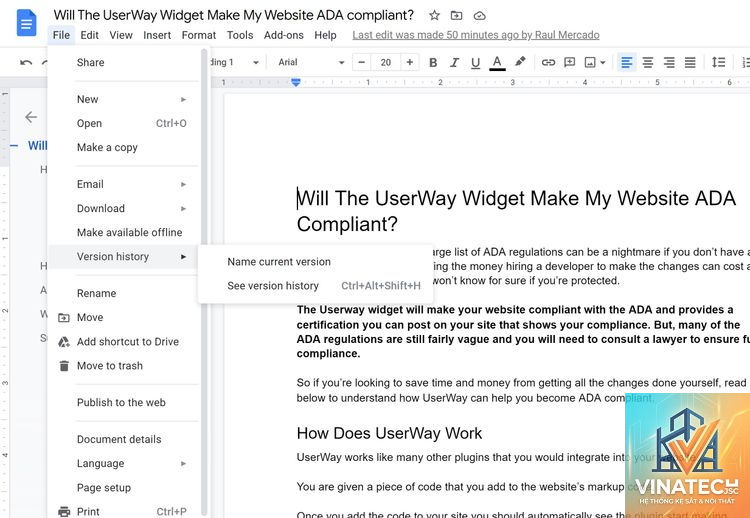This screenshot has height=518, width=750.
Task: Open the Arial font dropdown
Action: tap(311, 62)
